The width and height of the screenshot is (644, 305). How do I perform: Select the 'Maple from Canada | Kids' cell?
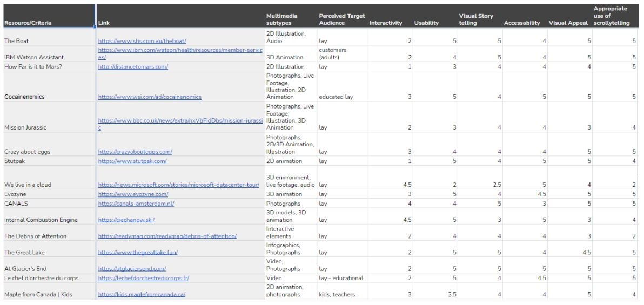[x=49, y=290]
